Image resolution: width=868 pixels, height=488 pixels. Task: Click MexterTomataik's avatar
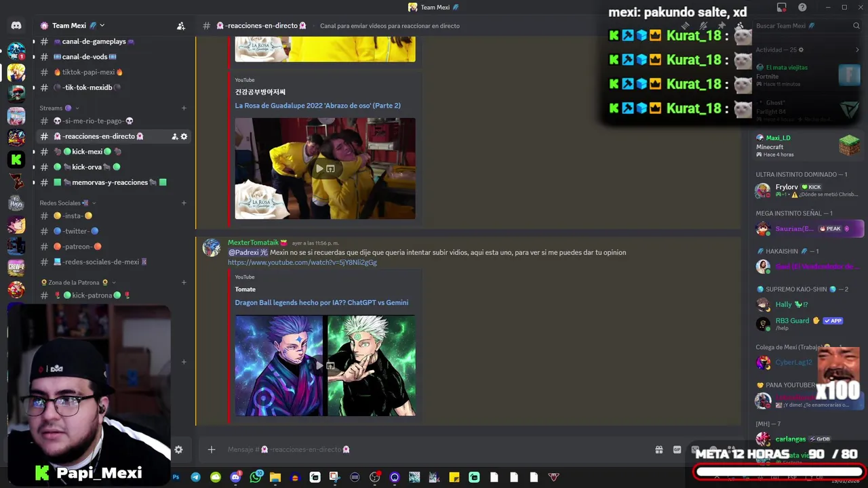[x=212, y=248]
